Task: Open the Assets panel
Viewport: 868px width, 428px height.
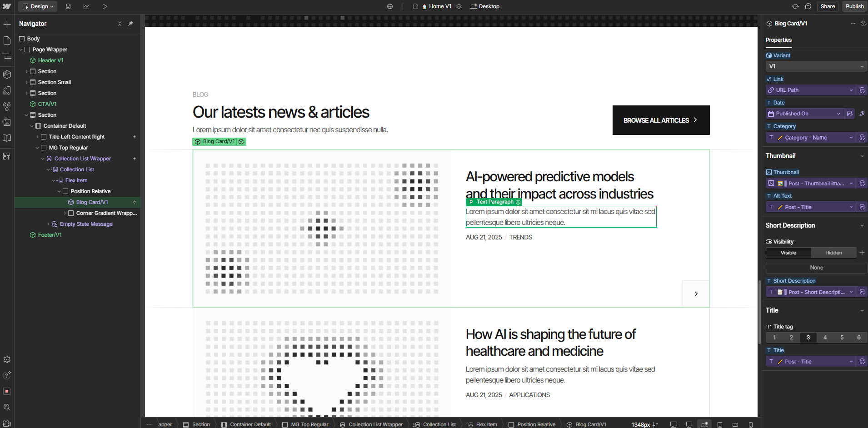Action: tap(7, 123)
